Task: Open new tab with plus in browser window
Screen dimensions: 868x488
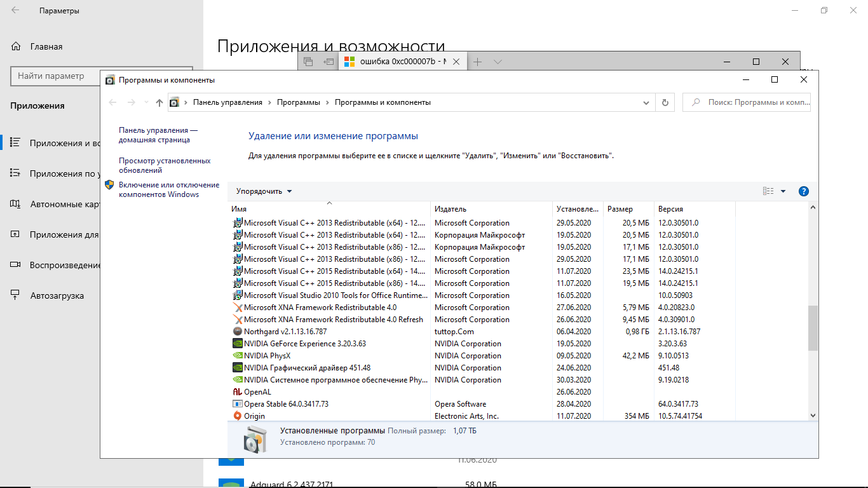Action: tap(478, 62)
